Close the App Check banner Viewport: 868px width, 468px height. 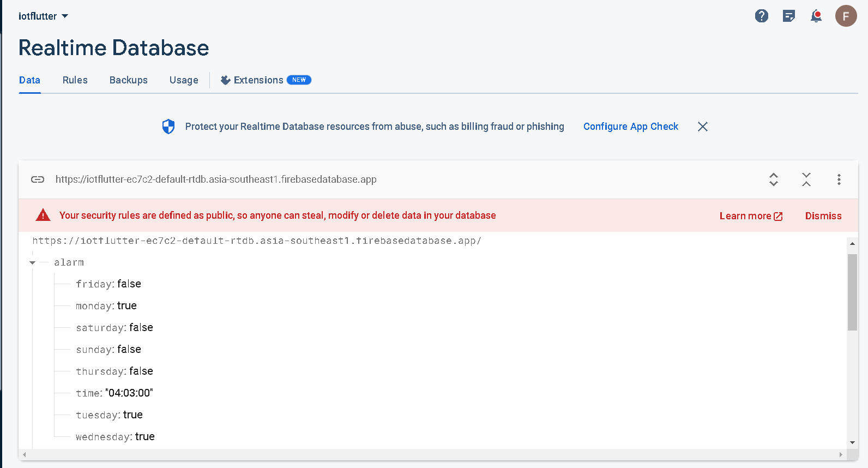(x=703, y=127)
